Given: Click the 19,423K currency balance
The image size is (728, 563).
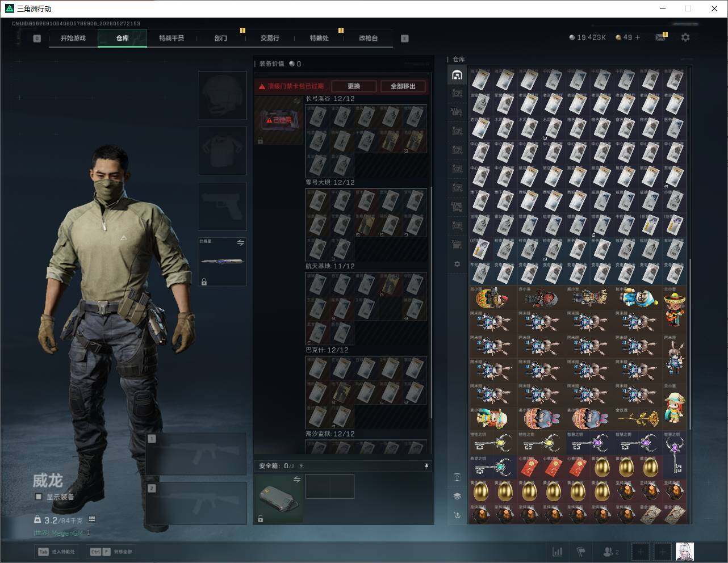Looking at the screenshot, I should 588,37.
